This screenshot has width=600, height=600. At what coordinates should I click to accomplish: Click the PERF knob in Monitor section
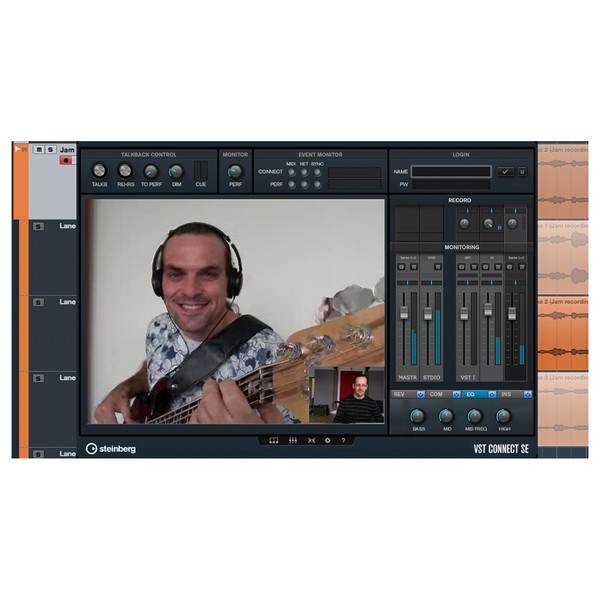(x=235, y=171)
